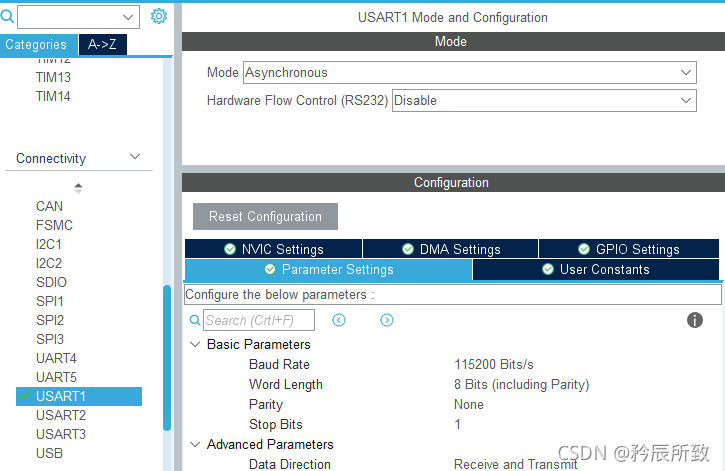Open the DMA Settings tab
Image resolution: width=725 pixels, height=471 pixels.
click(451, 249)
